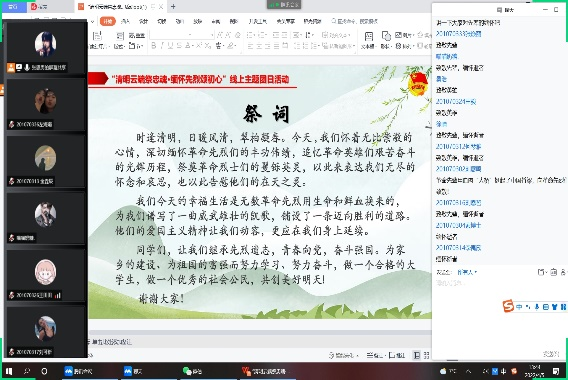Click the comments (批注) status bar button
This screenshot has height=380, width=568.
click(x=397, y=355)
